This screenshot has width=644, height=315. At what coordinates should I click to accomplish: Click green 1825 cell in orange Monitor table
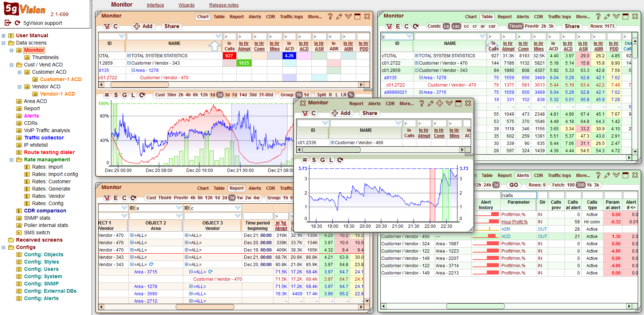click(x=244, y=63)
